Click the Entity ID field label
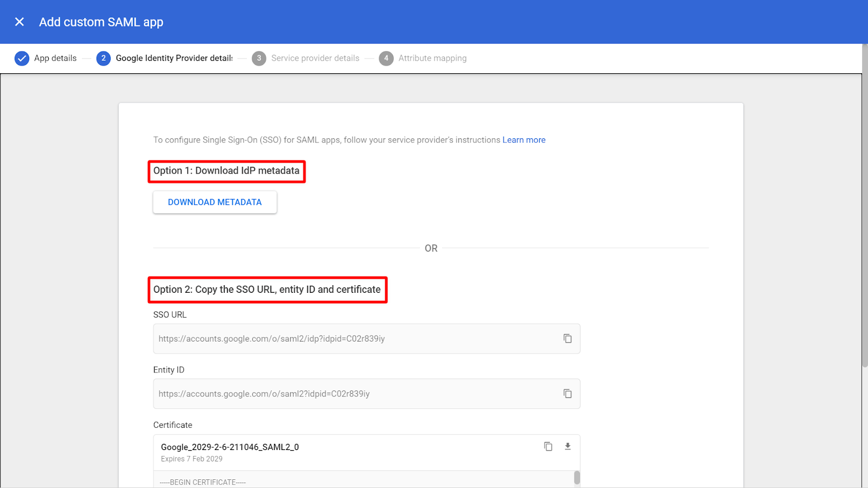 coord(169,370)
